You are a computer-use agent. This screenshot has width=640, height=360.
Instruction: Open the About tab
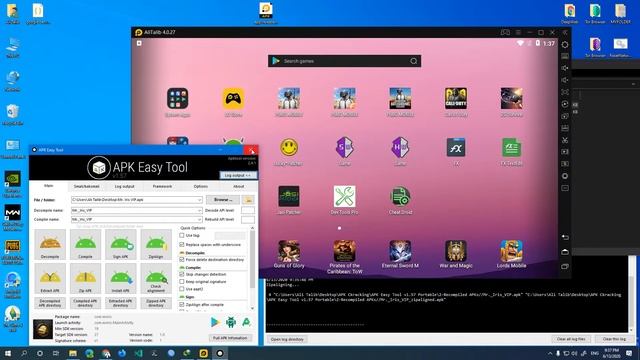click(x=238, y=186)
